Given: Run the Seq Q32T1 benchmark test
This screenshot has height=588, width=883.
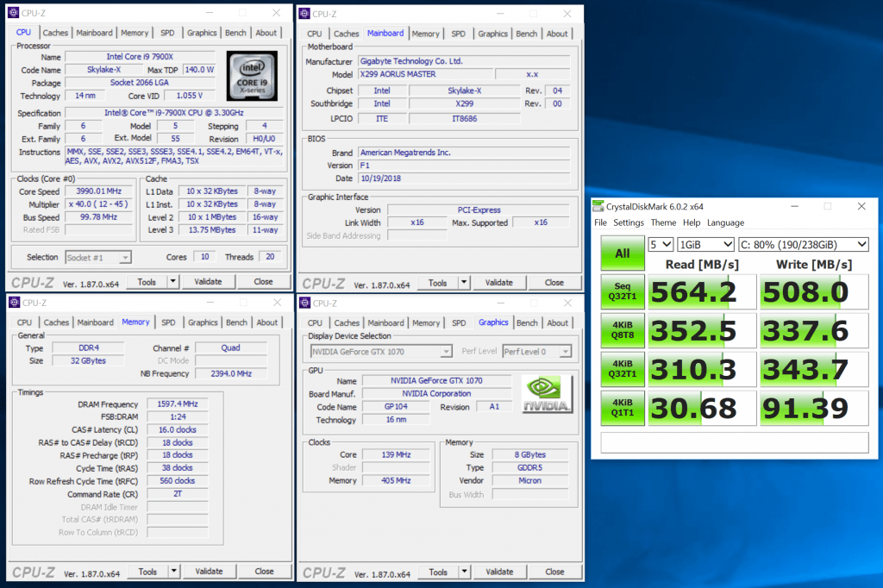Looking at the screenshot, I should pyautogui.click(x=621, y=292).
